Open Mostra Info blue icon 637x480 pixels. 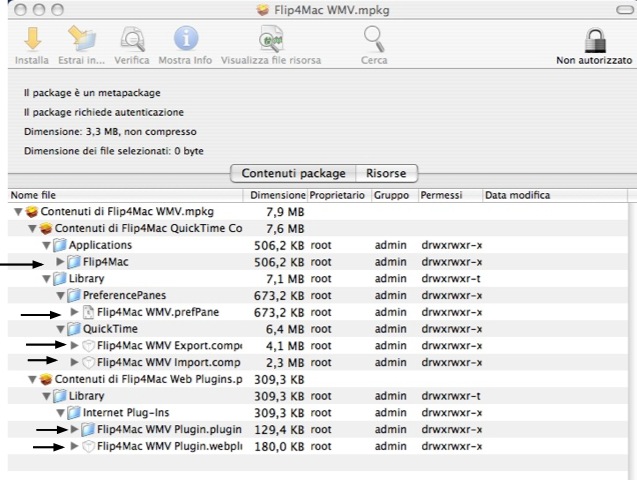point(186,39)
